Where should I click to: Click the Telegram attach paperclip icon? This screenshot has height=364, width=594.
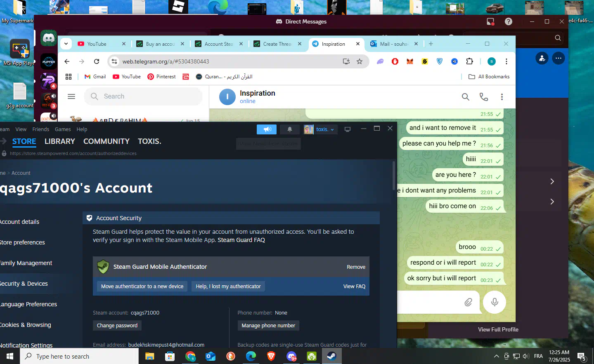click(468, 302)
